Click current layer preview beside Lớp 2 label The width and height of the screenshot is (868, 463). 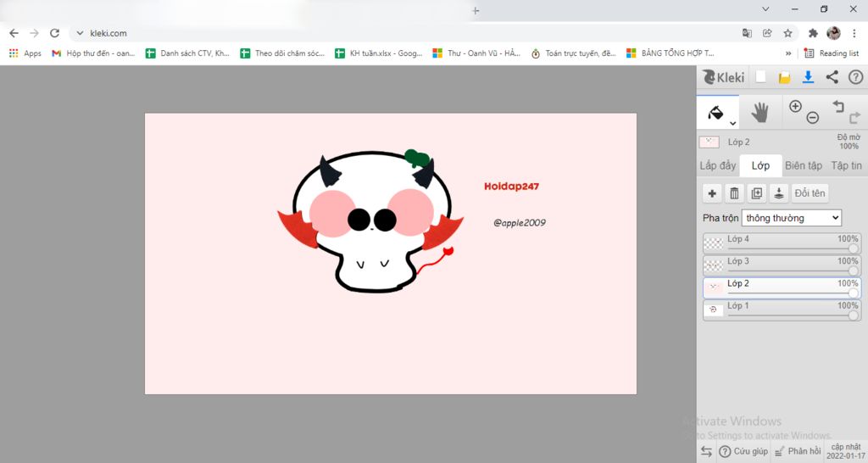pos(709,142)
